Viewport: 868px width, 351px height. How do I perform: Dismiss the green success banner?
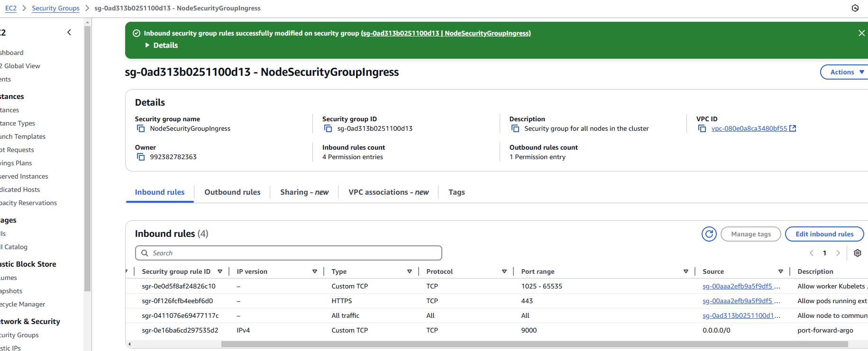(x=861, y=33)
